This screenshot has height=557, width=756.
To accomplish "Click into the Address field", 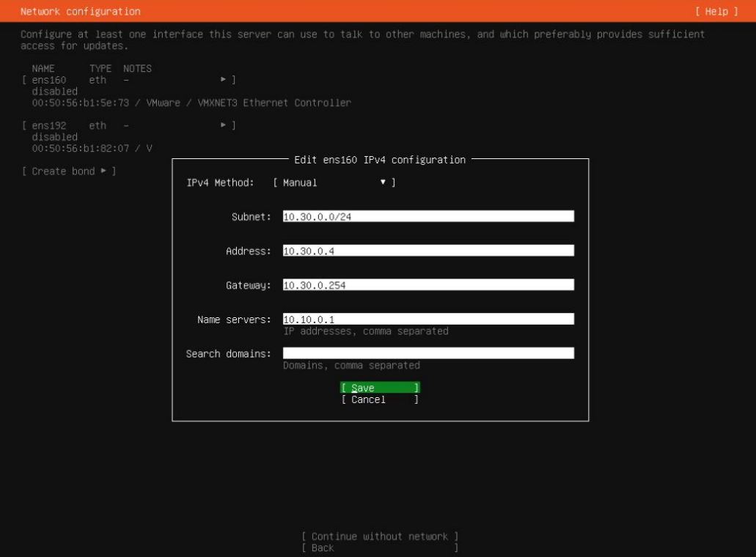I will 427,251.
